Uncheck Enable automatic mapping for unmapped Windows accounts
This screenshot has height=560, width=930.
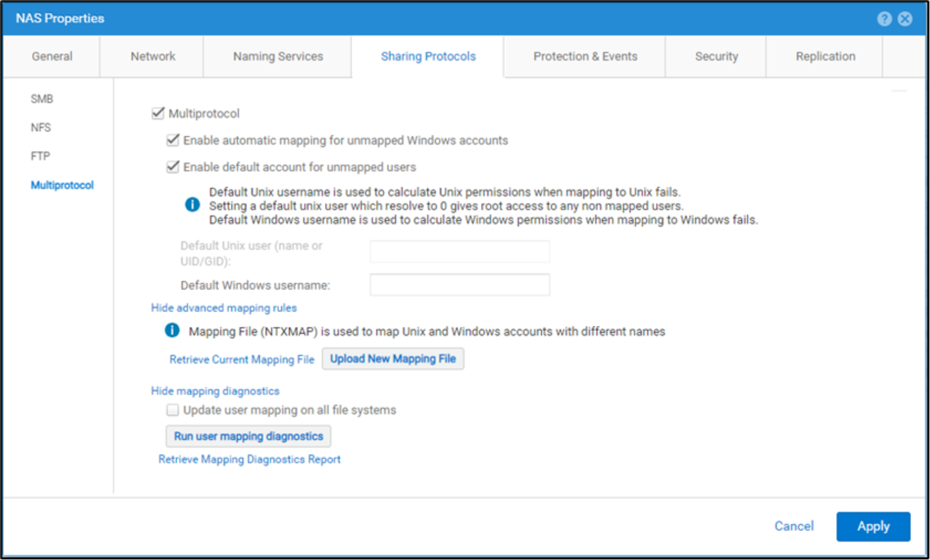(173, 140)
